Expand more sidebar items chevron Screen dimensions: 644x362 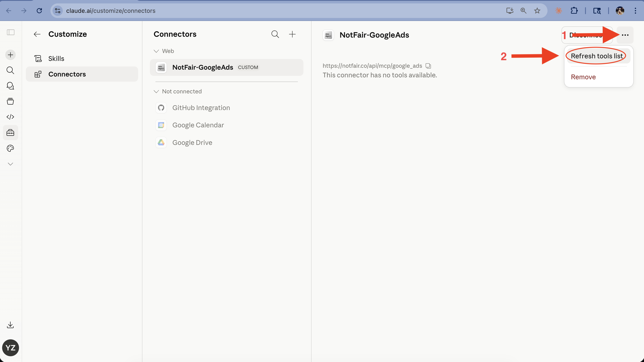10,164
